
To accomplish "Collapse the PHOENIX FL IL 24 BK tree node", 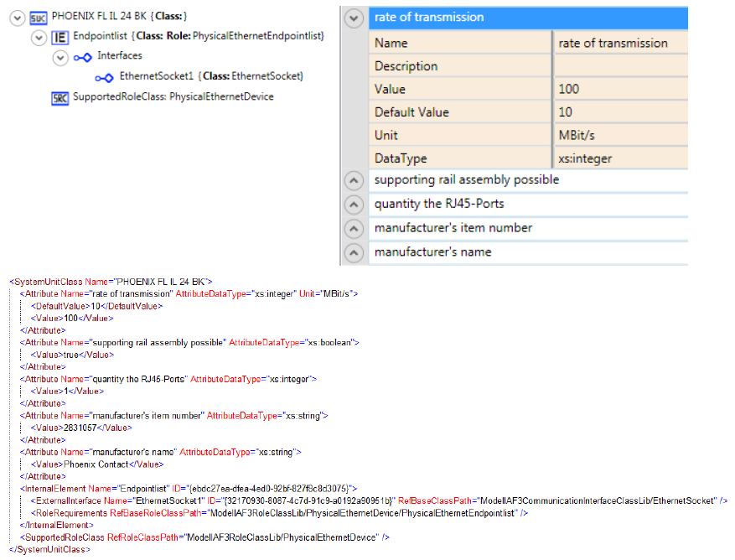I will 18,17.
